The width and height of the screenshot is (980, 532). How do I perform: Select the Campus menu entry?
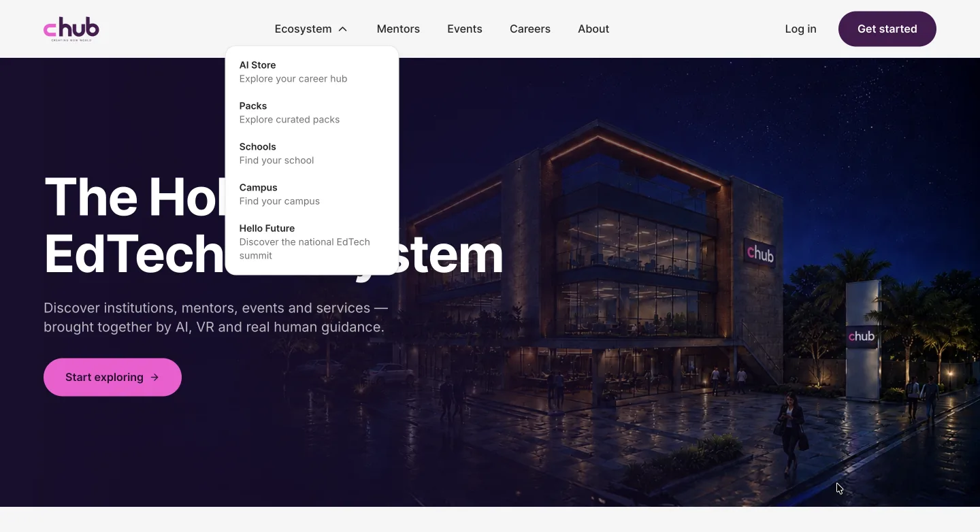[x=312, y=195]
